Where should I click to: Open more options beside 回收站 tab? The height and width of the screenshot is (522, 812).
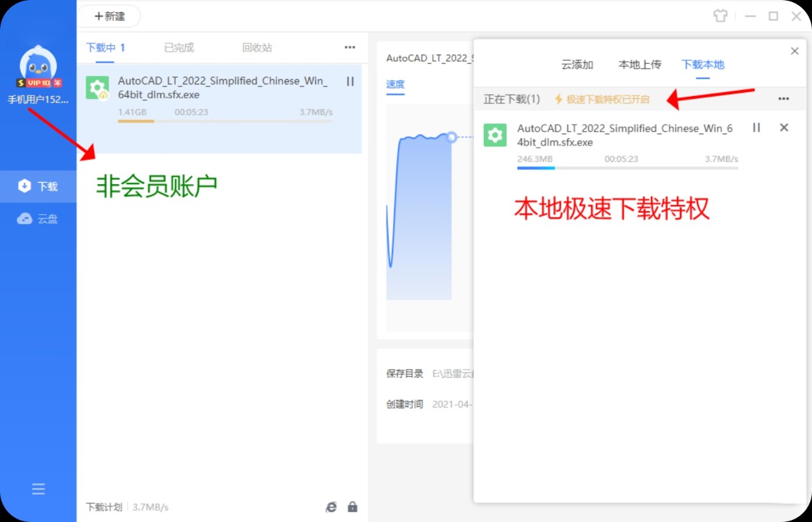pos(350,47)
